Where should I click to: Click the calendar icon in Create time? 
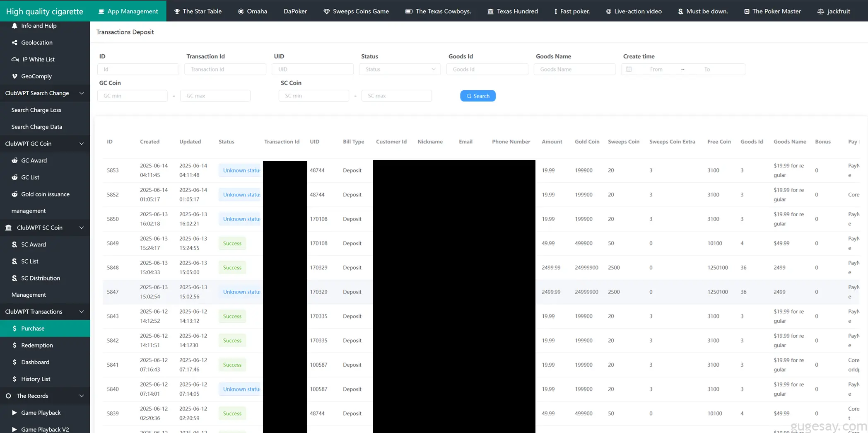click(629, 69)
